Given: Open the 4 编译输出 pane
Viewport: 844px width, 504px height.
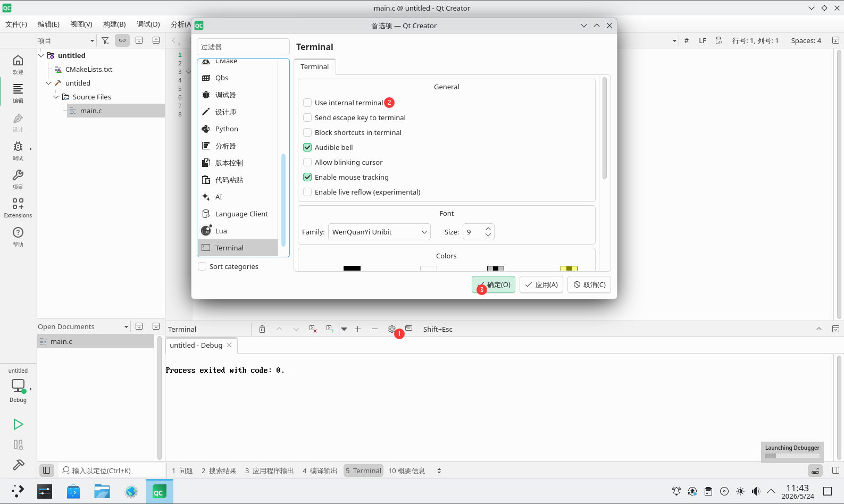Looking at the screenshot, I should (320, 471).
